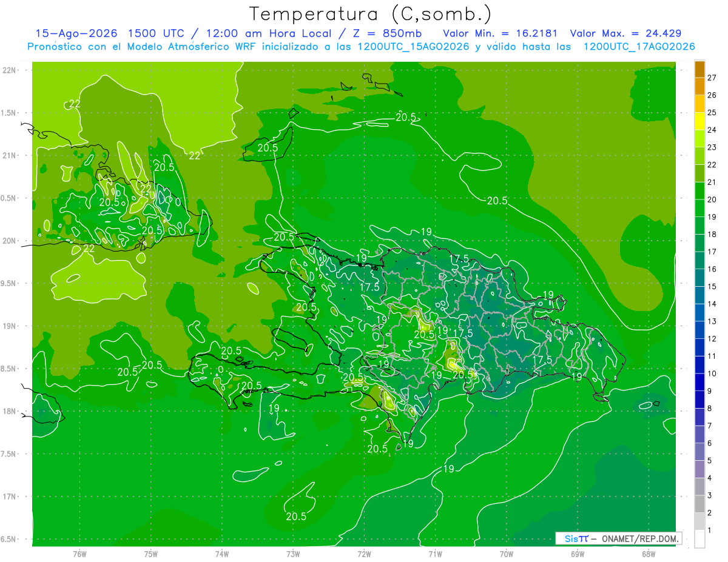This screenshot has width=728, height=562.
Task: Click the 21N latitude axis label
Action: point(8,155)
